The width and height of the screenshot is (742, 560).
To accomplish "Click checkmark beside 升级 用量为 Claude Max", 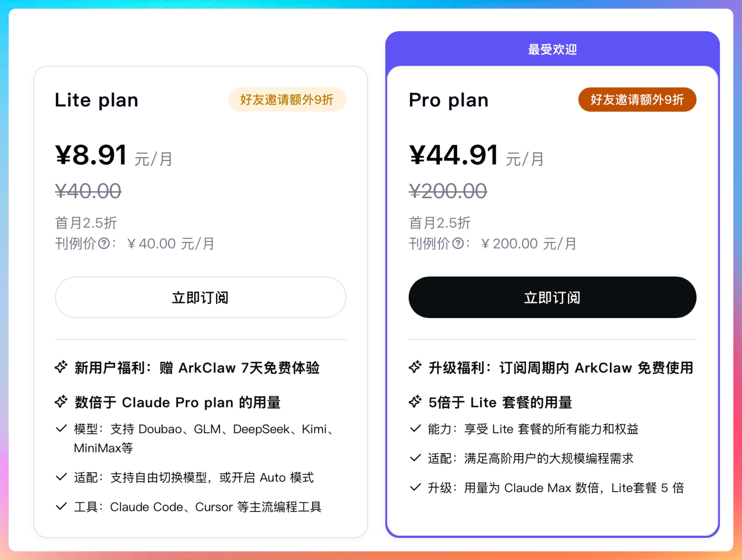I will [x=416, y=487].
